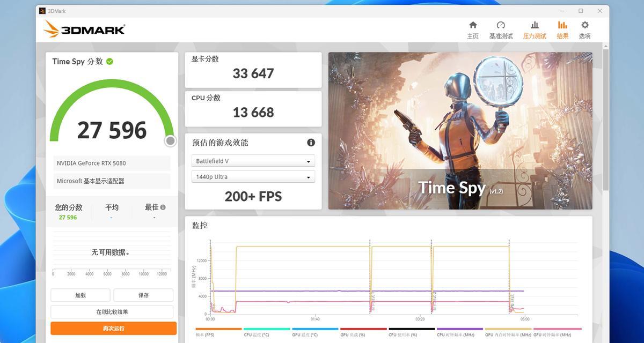Click the 您的分数 green value 27 596
Screen dimensions: 644x343
(x=68, y=218)
